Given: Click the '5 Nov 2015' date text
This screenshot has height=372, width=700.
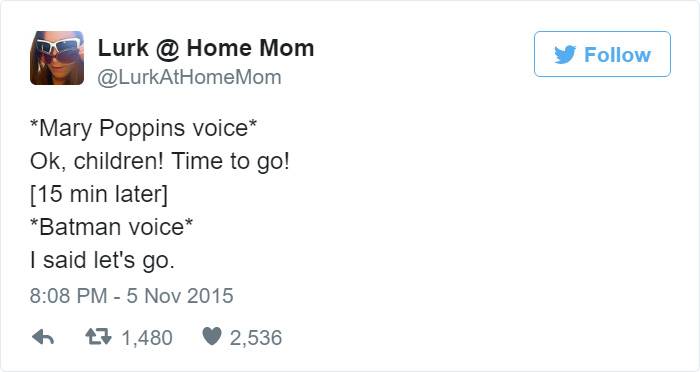Looking at the screenshot, I should [x=180, y=296].
